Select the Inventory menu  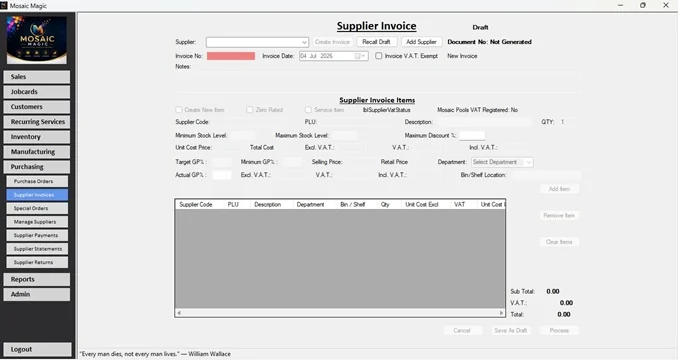point(37,137)
